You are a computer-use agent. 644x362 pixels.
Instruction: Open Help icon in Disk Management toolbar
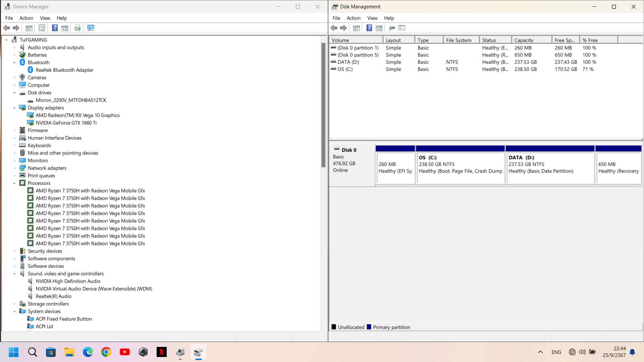(369, 28)
